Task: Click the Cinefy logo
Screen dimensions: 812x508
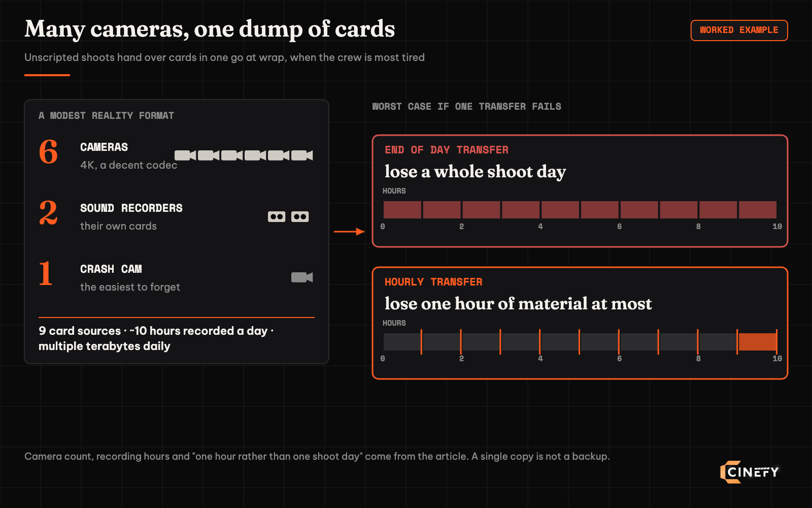Action: [749, 472]
